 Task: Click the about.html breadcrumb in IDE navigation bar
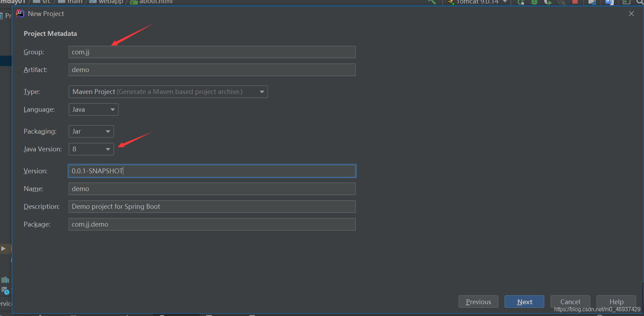pos(151,2)
